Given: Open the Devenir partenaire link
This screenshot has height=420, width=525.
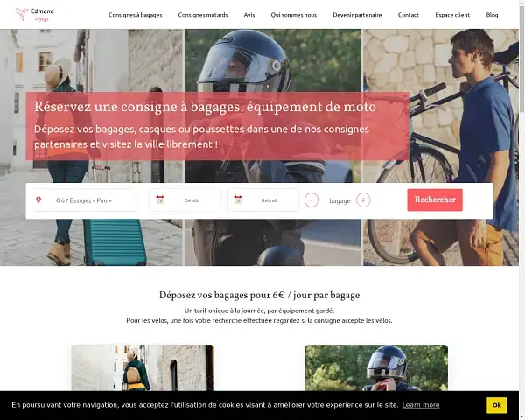Looking at the screenshot, I should click(357, 15).
